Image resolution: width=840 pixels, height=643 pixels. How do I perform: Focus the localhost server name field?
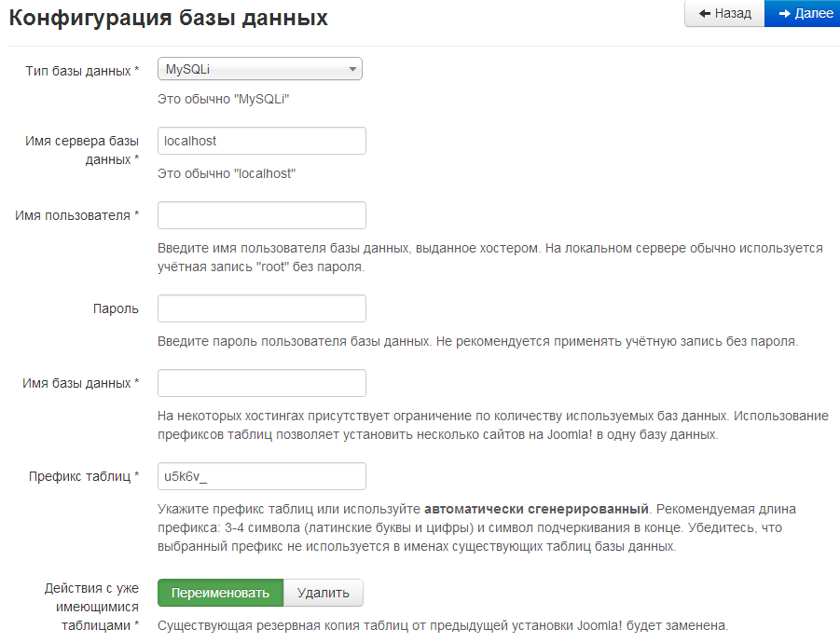(x=261, y=141)
